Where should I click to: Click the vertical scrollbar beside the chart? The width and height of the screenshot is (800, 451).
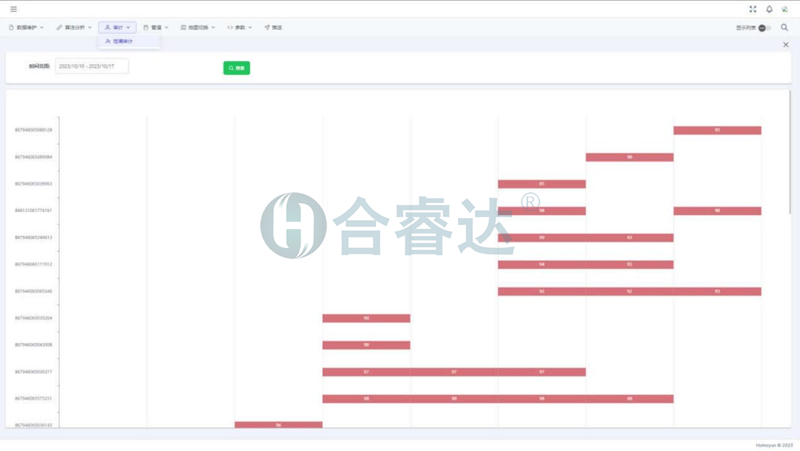pos(790,152)
